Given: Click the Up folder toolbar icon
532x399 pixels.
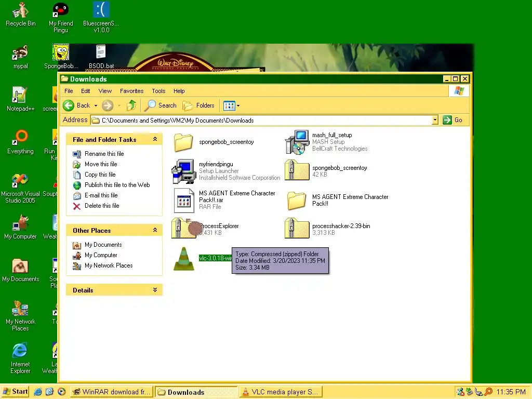Looking at the screenshot, I should tap(131, 105).
